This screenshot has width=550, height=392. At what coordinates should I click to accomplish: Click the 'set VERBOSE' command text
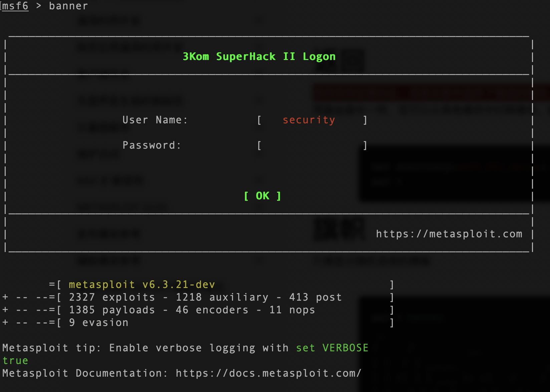[332, 348]
